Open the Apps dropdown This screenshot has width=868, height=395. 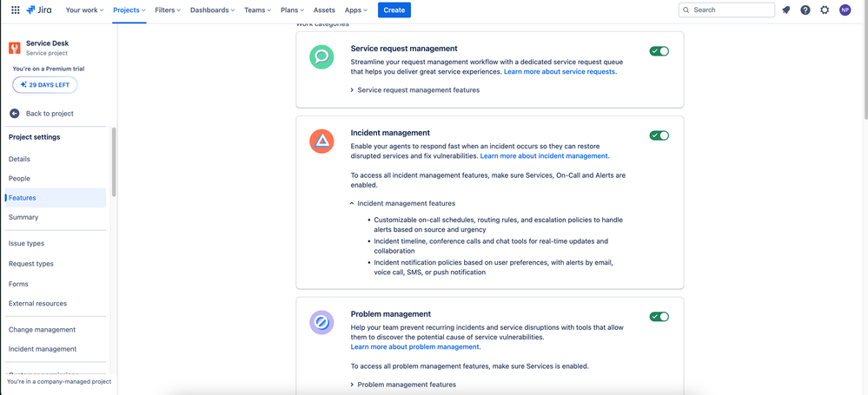[356, 10]
